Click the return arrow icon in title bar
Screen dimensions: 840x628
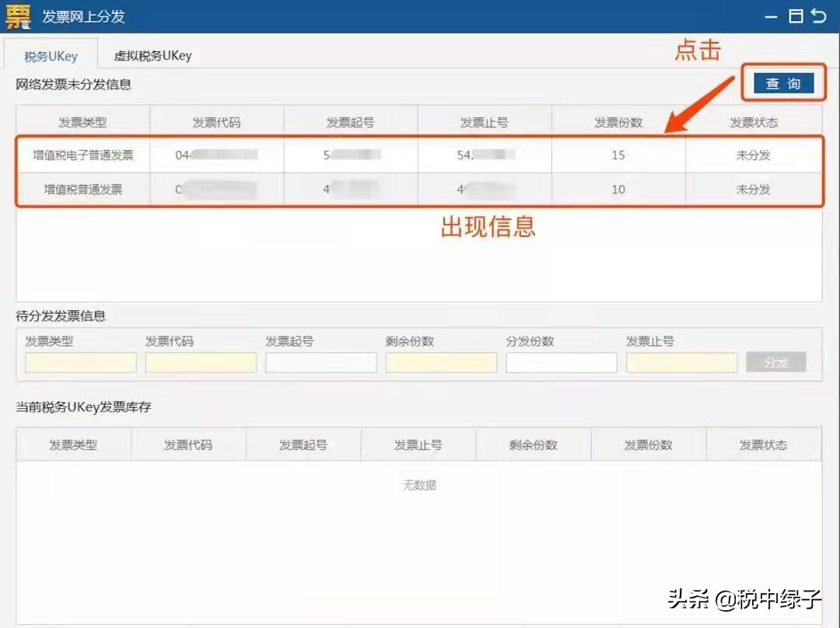pyautogui.click(x=820, y=15)
